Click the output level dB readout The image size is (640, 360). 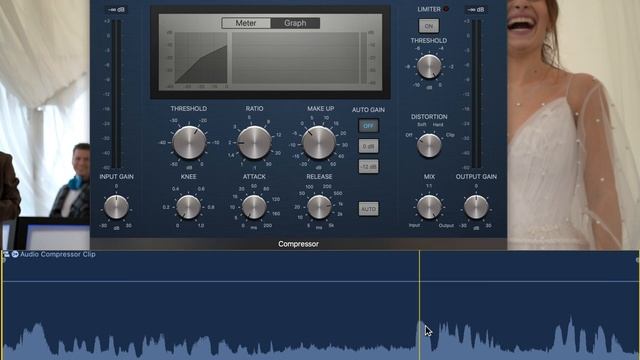(x=476, y=9)
